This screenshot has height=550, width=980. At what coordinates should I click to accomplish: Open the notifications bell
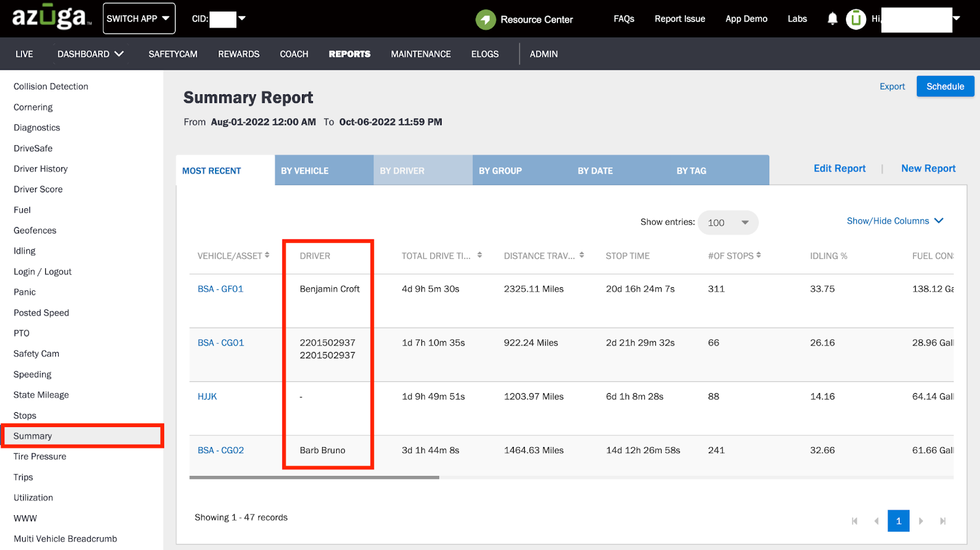(x=832, y=19)
